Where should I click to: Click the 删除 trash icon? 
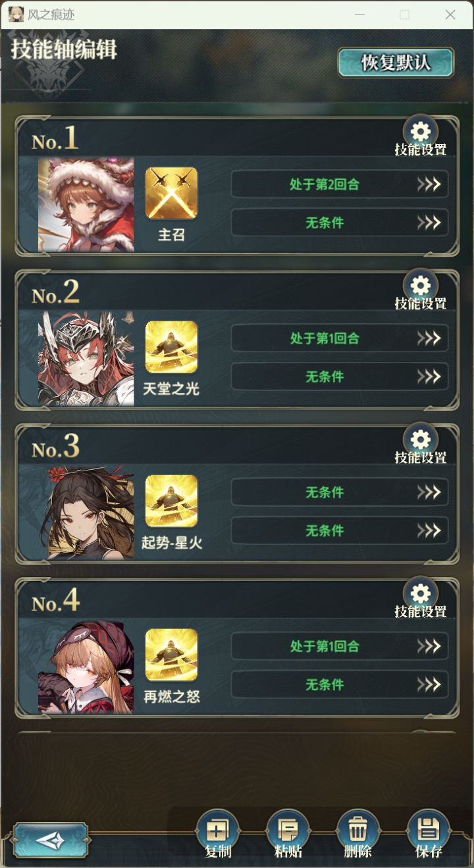click(x=358, y=832)
